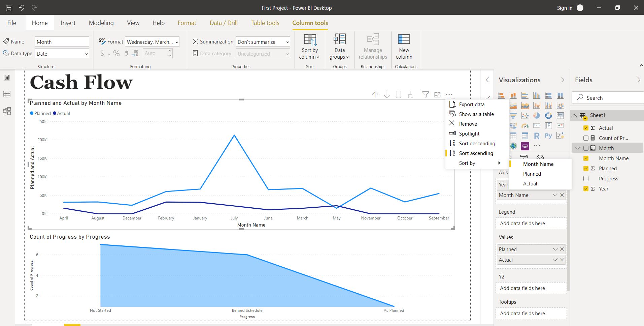
Task: Select the Python visual
Action: point(548,136)
